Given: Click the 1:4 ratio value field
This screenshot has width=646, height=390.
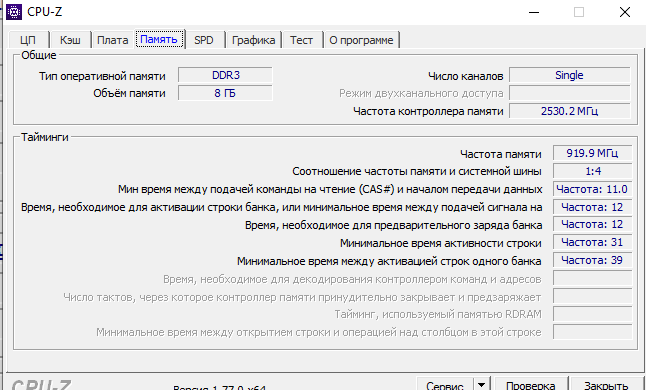Looking at the screenshot, I should point(592,171).
